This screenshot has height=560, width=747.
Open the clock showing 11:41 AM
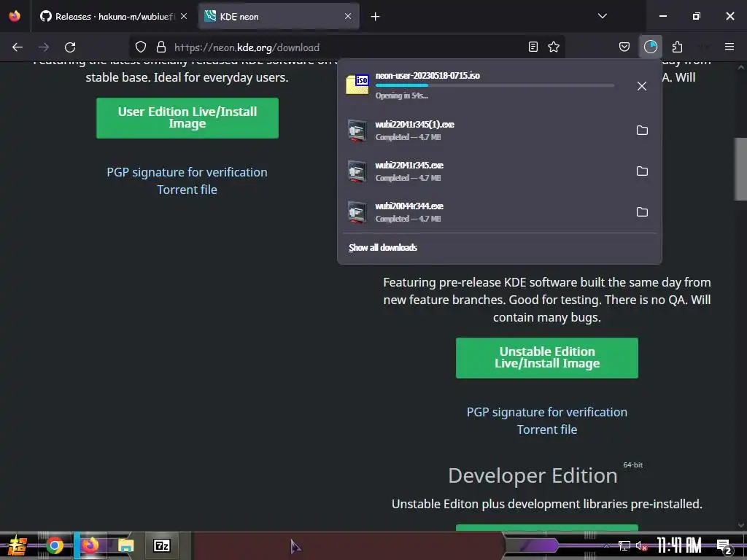click(x=679, y=545)
